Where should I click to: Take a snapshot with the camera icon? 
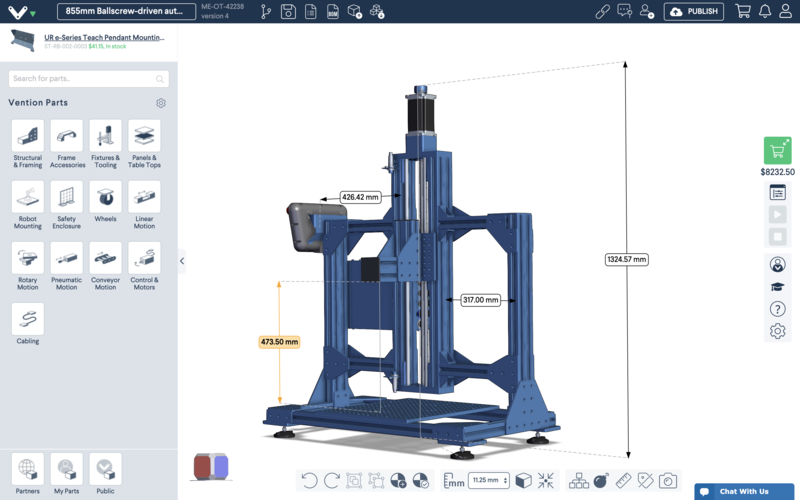[x=668, y=481]
